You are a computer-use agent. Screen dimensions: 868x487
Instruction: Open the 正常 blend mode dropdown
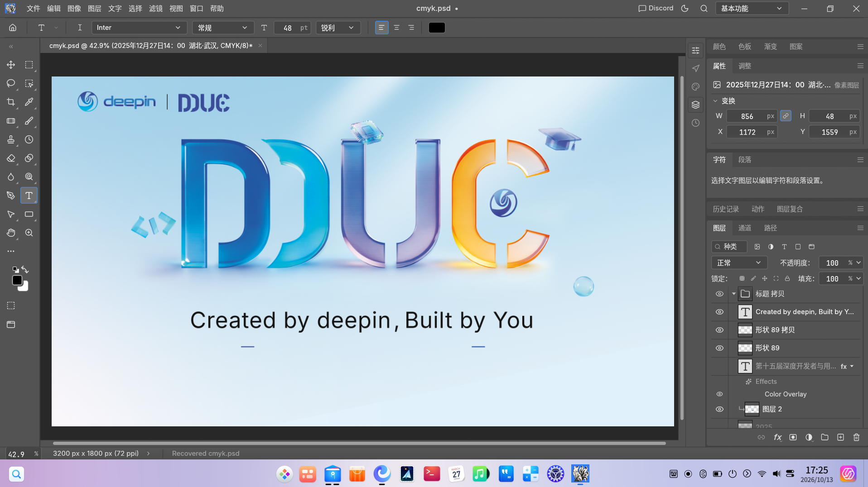coord(739,263)
